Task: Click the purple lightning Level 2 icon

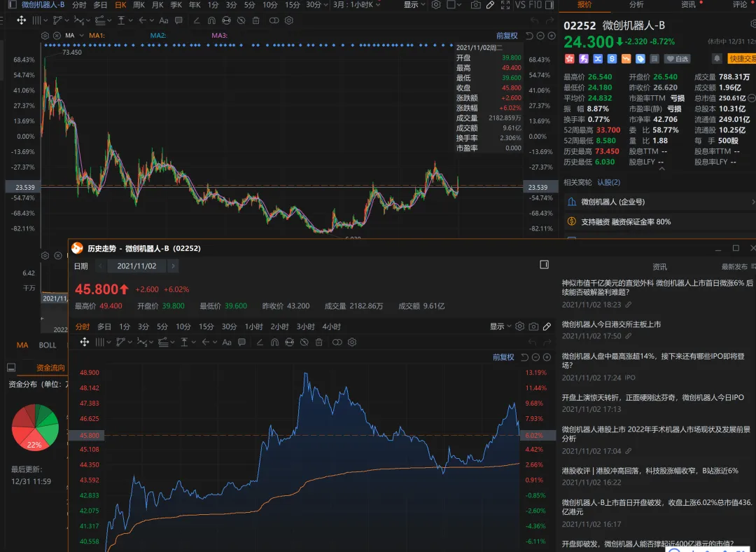Action: coord(583,59)
